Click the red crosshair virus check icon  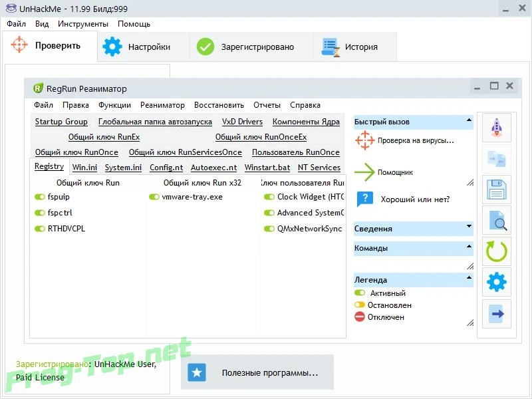(364, 140)
